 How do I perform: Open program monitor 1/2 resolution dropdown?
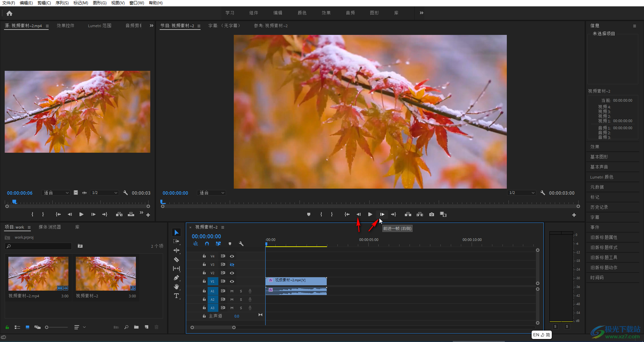522,193
